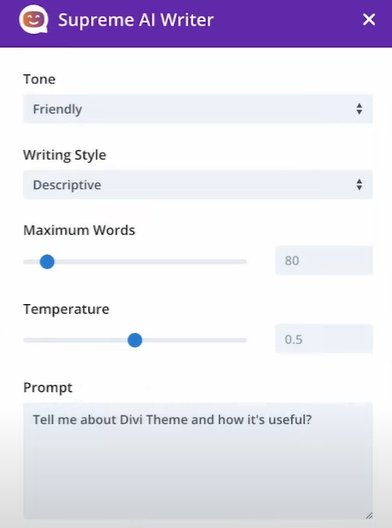The image size is (392, 528).
Task: Click the Maximum Words slider track middle
Action: [x=135, y=262]
